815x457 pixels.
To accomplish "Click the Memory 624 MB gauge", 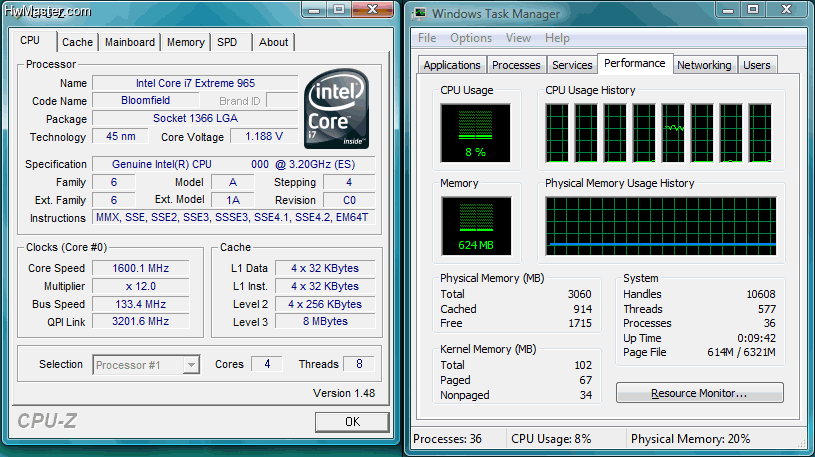I will [476, 226].
